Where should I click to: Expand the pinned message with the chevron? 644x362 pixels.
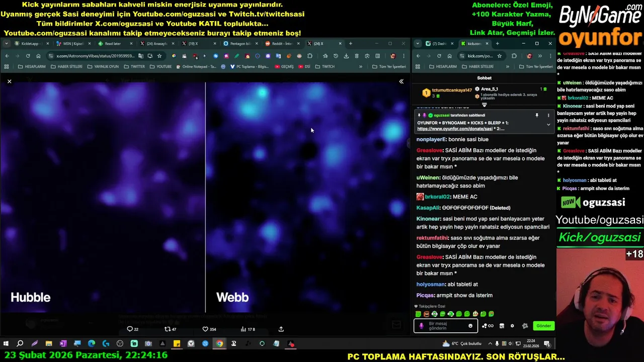pyautogui.click(x=548, y=125)
